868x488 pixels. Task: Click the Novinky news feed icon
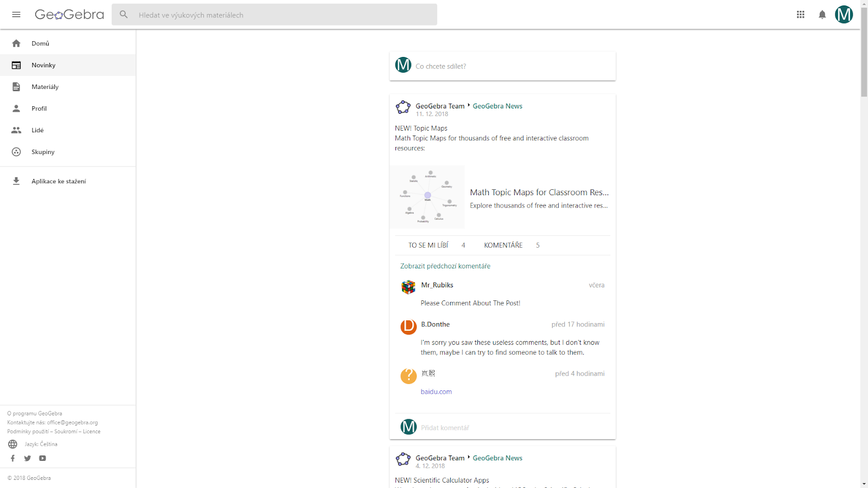point(16,65)
